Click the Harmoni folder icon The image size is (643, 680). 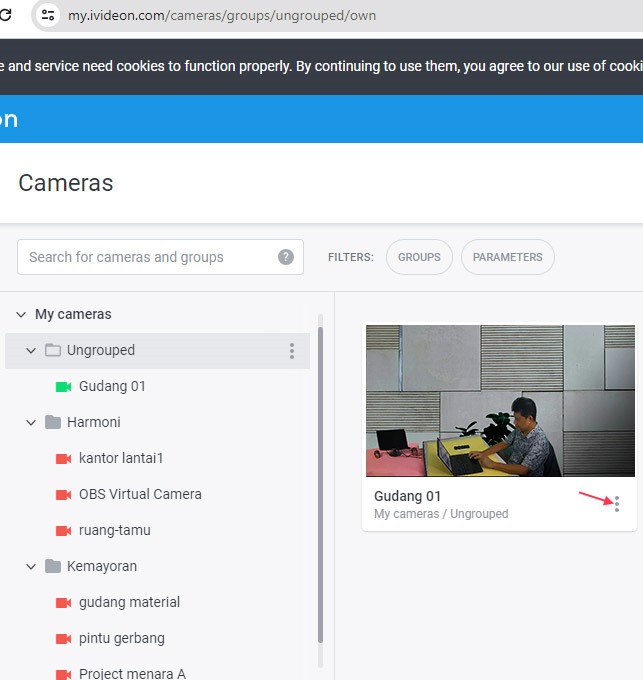53,422
